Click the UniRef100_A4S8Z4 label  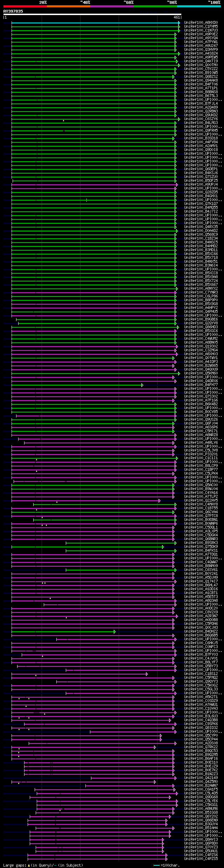(x=201, y=54)
